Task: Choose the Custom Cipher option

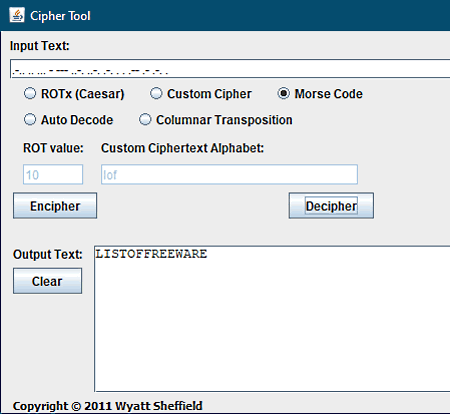Action: click(201, 94)
